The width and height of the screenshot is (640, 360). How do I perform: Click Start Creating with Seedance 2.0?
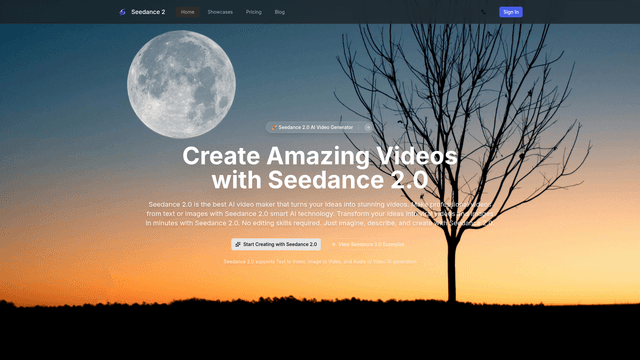pos(276,244)
